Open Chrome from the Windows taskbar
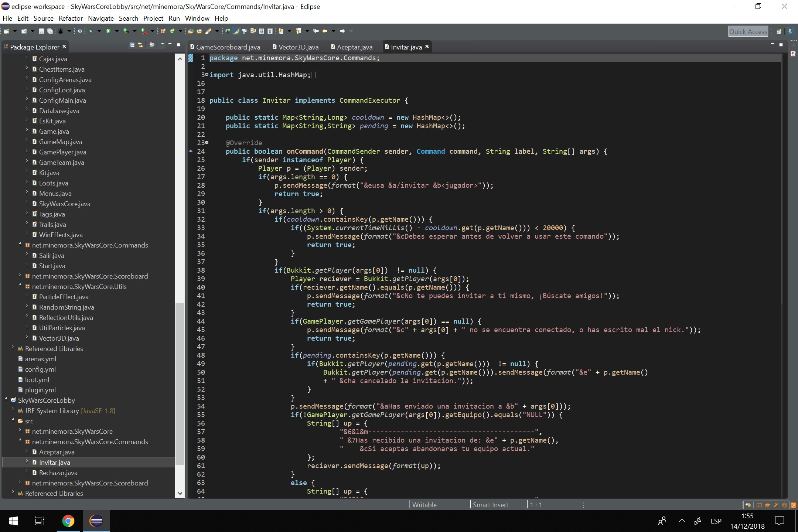This screenshot has height=532, width=798. point(68,521)
